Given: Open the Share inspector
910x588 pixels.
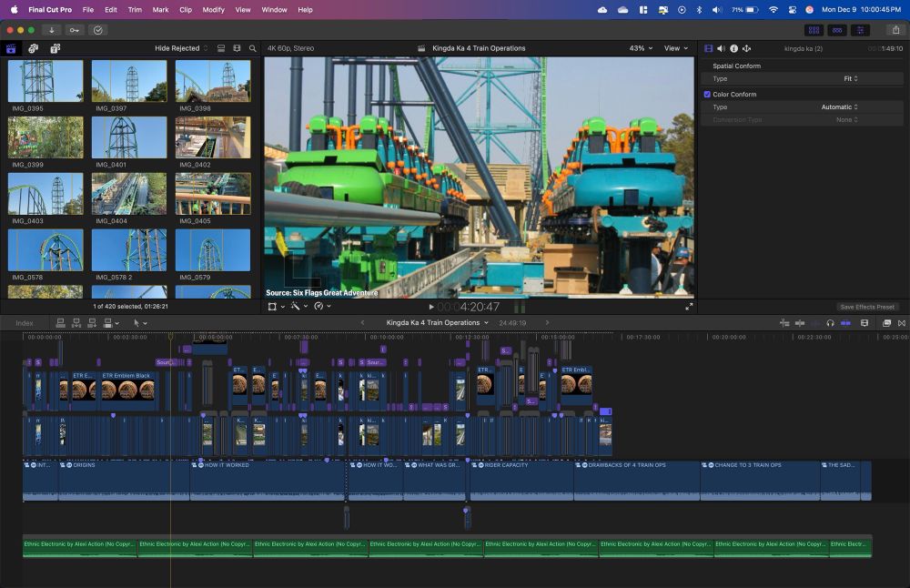Looking at the screenshot, I should tap(747, 49).
